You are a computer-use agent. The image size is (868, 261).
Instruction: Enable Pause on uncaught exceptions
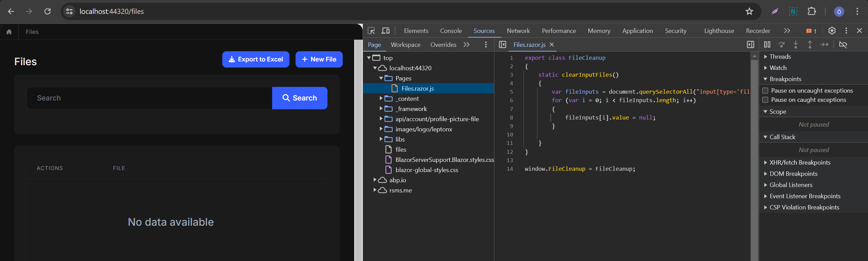(765, 91)
